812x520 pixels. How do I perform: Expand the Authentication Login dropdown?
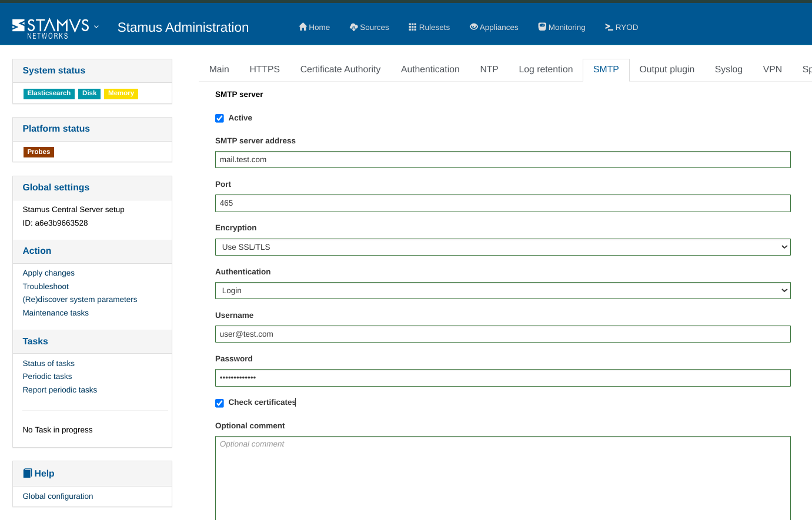503,291
